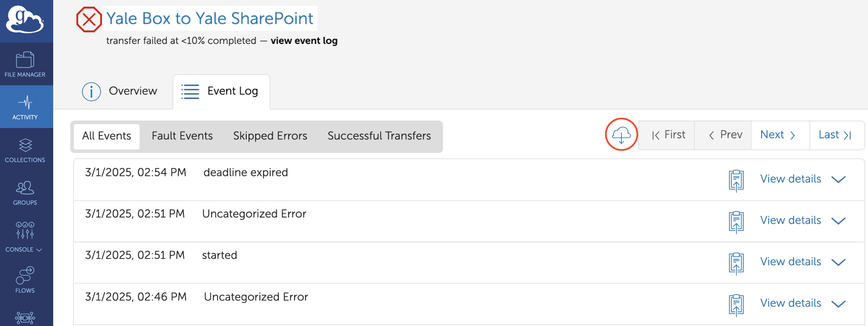Expand the Console menu in sidebar
The image size is (868, 326).
(25, 236)
